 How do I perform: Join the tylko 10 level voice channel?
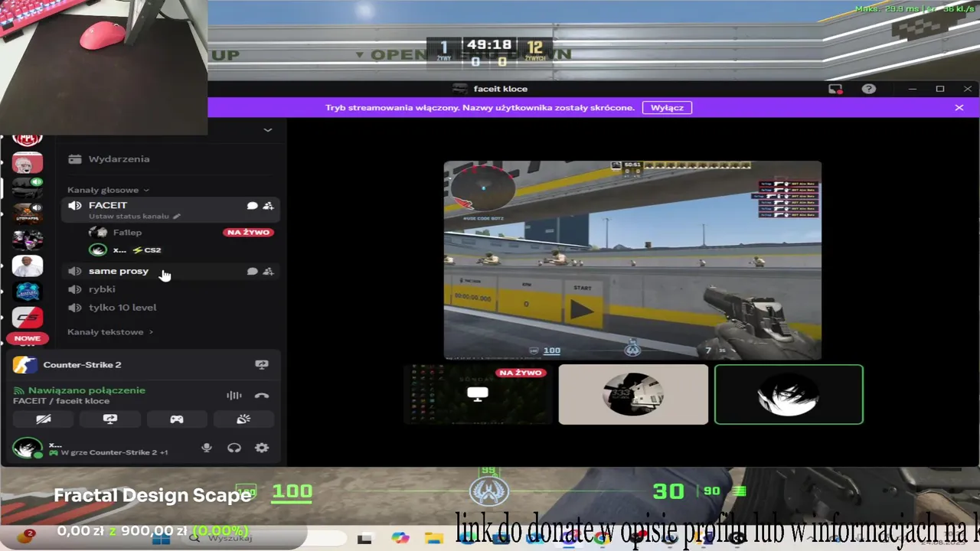point(170,308)
